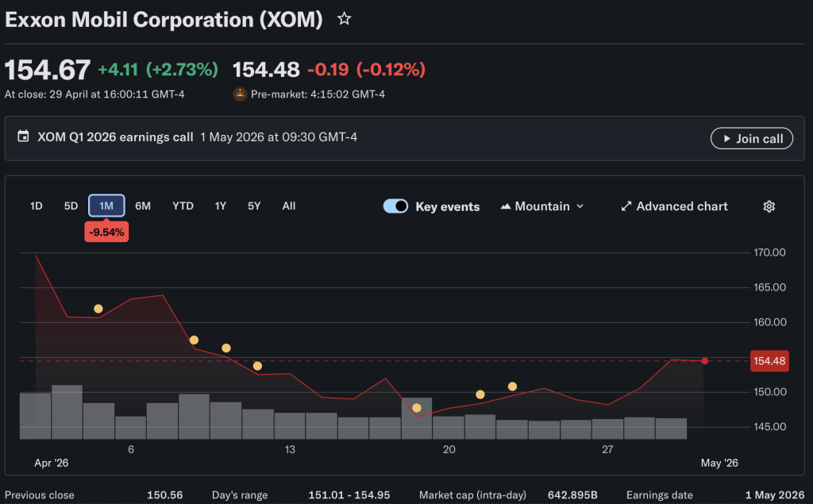The width and height of the screenshot is (813, 504).
Task: Click 1 May 2026 at 09:30 GMT-4
Action: [279, 137]
